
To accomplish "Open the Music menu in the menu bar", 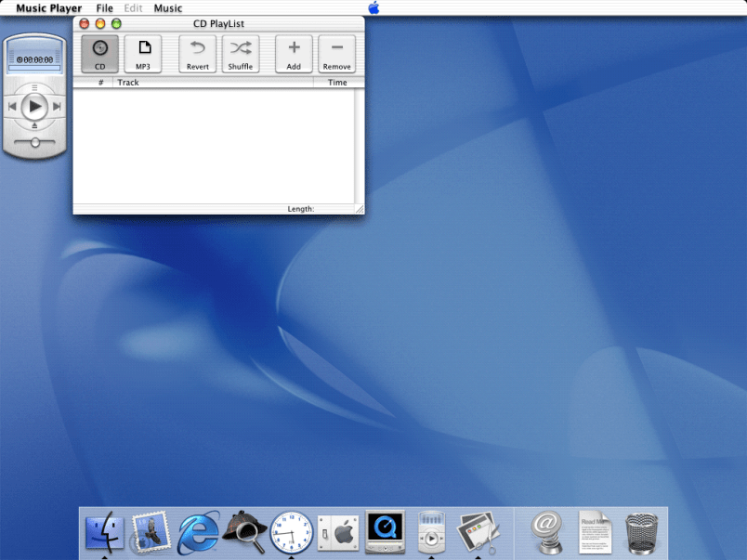I will coord(167,8).
